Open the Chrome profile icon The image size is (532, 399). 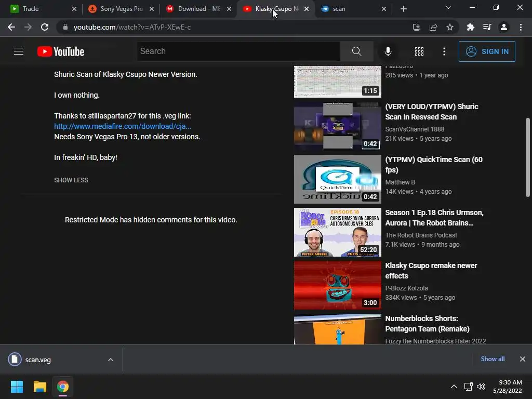click(504, 27)
